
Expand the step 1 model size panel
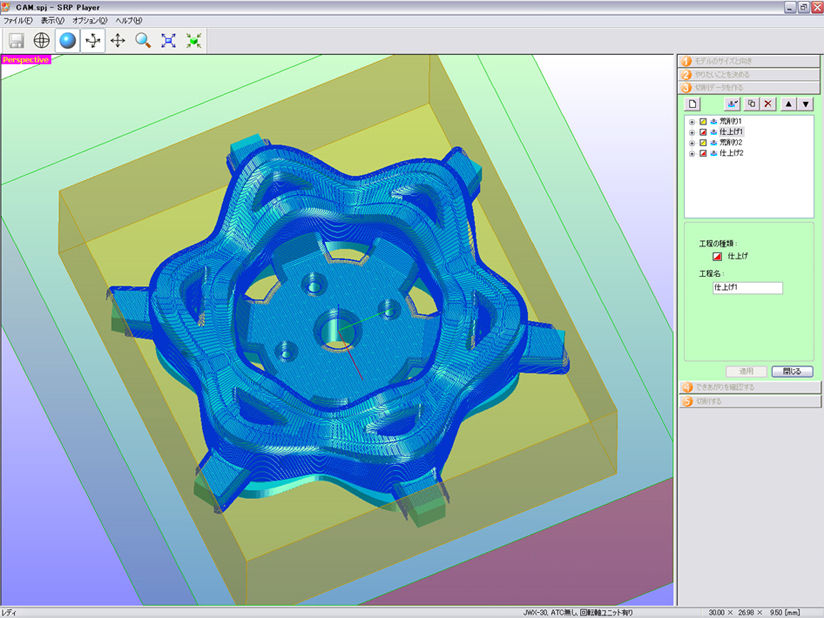click(x=748, y=60)
